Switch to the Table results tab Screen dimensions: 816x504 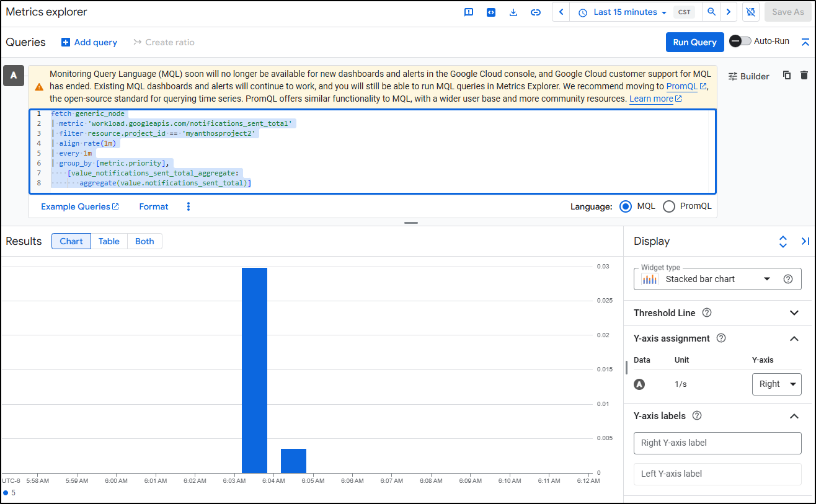coord(109,241)
